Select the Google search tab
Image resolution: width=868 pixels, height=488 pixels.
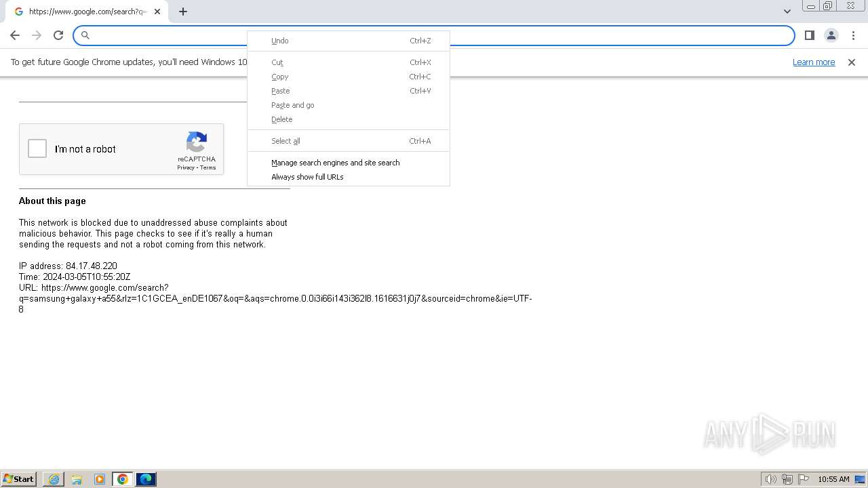coord(87,12)
